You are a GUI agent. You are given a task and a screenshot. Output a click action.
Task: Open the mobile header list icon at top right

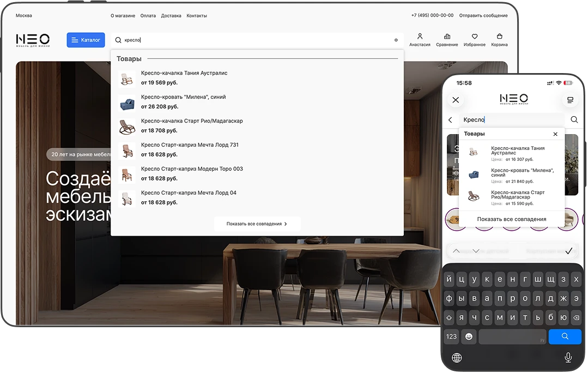570,100
